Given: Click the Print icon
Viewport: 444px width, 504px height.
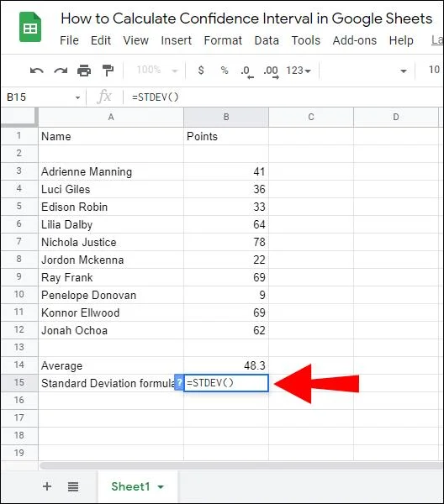Looking at the screenshot, I should pyautogui.click(x=84, y=71).
